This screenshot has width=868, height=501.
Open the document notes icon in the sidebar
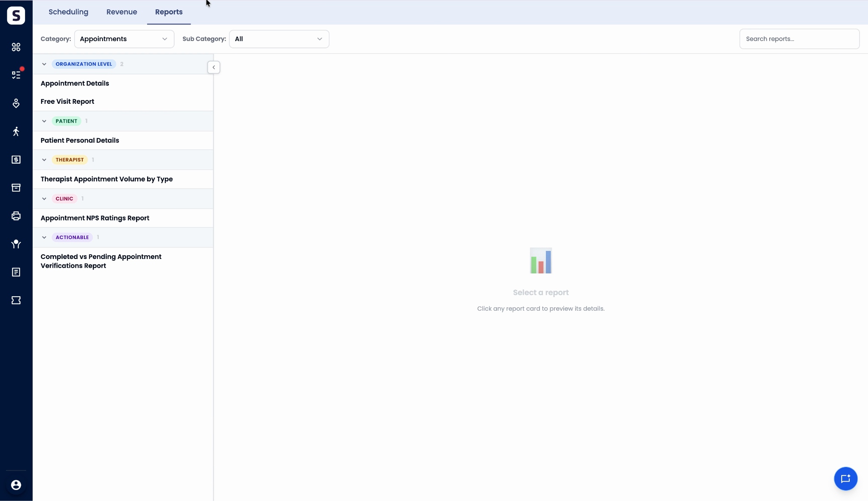[x=16, y=272]
